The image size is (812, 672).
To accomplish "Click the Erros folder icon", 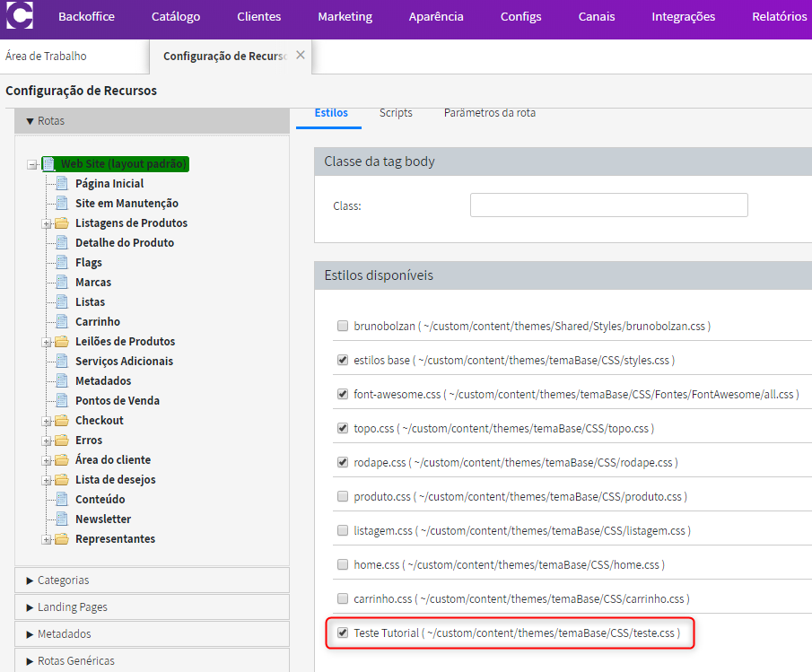I will click(x=62, y=440).
